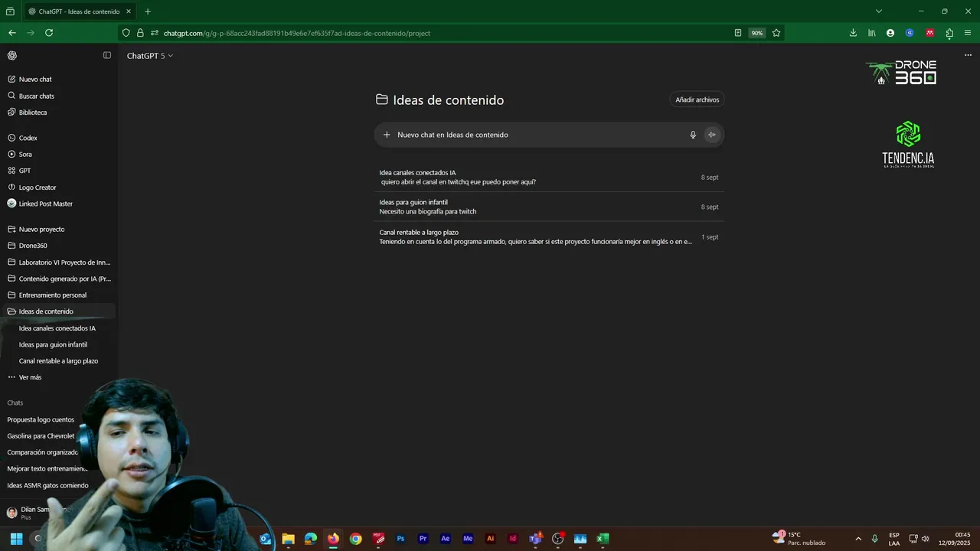Click the folder icon beside Ideas de contenido title

(382, 99)
